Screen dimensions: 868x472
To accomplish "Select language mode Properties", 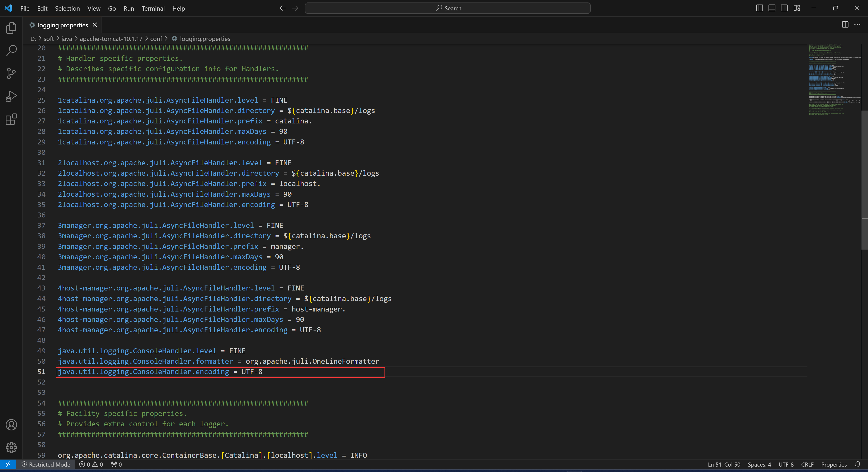I will [x=834, y=464].
